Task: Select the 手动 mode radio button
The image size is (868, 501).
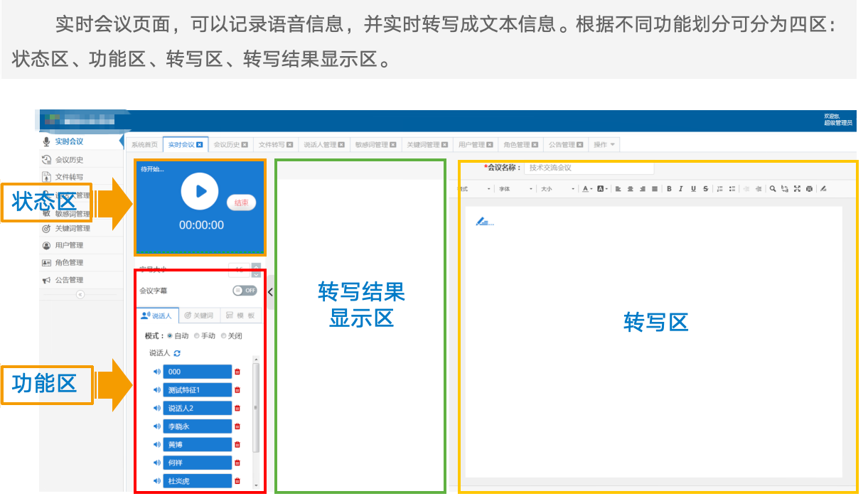Action: coord(197,335)
